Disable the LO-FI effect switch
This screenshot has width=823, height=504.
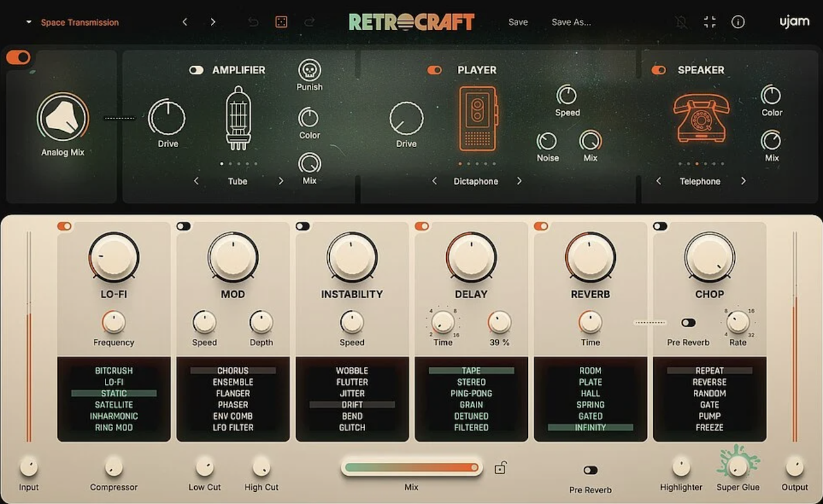(64, 226)
